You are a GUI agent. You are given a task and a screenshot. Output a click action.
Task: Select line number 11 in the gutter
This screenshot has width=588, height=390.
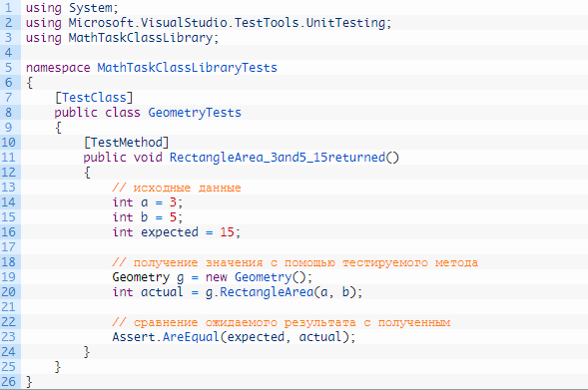[8, 158]
